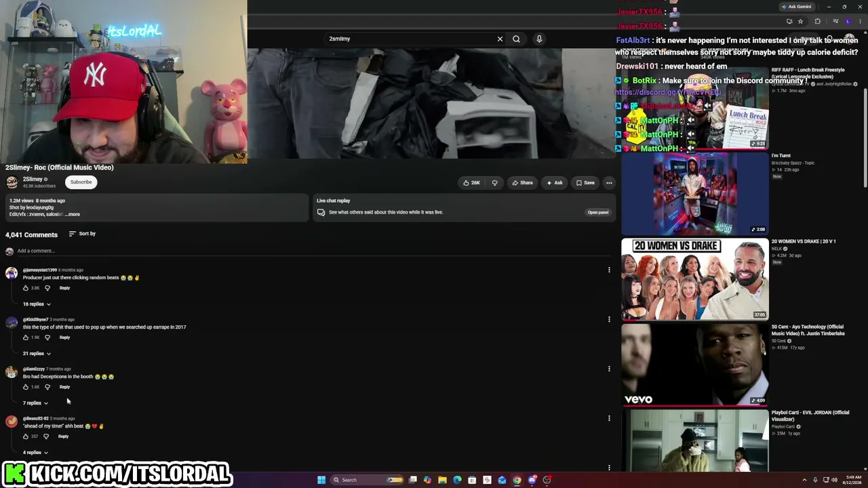Screen dimensions: 868x488
Task: Open the '20 WOMEN VS DRAKE | 20 V 1' title
Action: click(x=804, y=241)
